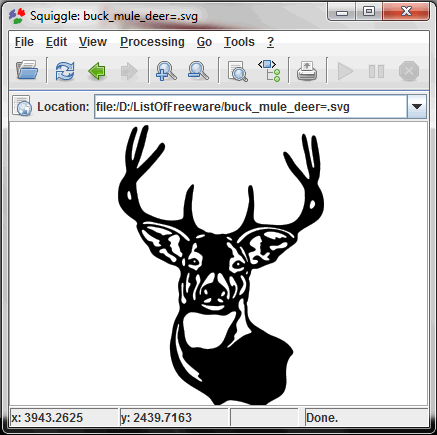The width and height of the screenshot is (437, 435).
Task: Click the Location URL input field
Action: (251, 107)
